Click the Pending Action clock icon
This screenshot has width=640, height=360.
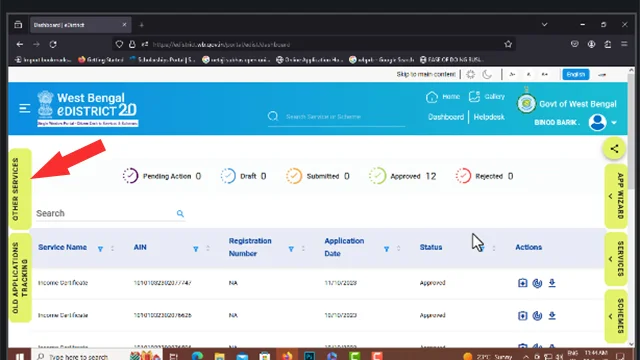tap(130, 176)
